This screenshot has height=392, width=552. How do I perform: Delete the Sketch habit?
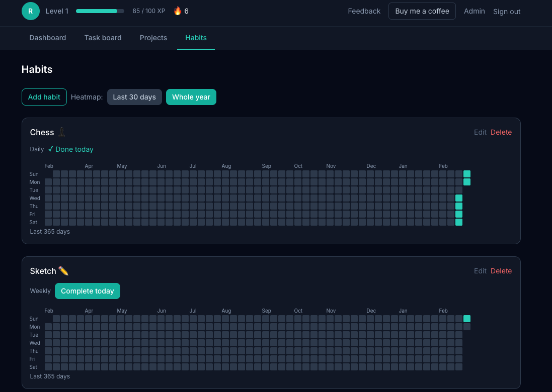501,271
